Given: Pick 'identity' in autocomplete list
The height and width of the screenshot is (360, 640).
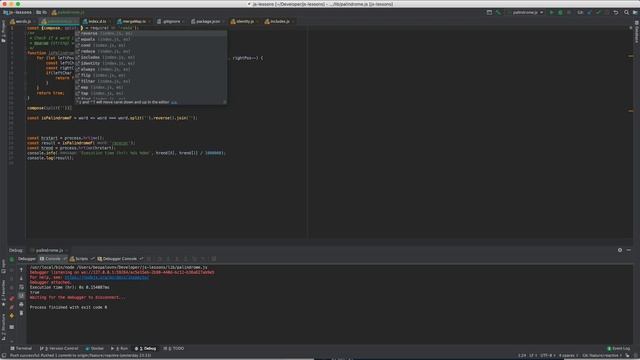Looking at the screenshot, I should point(151,63).
